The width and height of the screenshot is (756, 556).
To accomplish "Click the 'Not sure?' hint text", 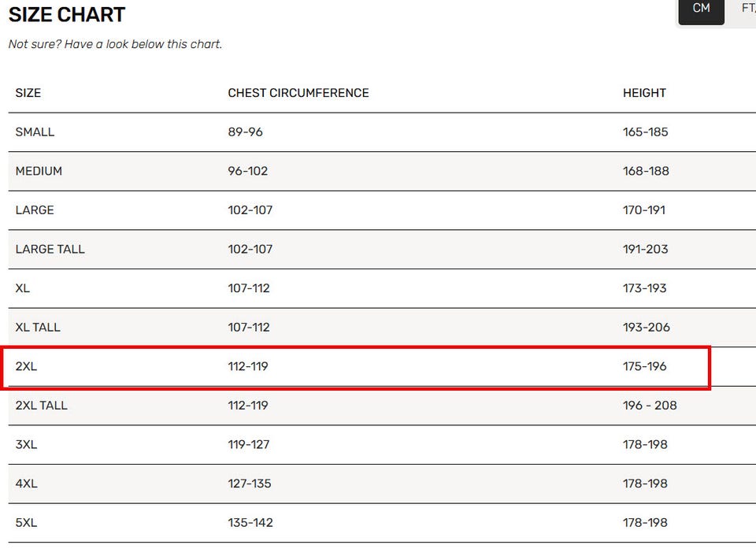I will pyautogui.click(x=115, y=44).
